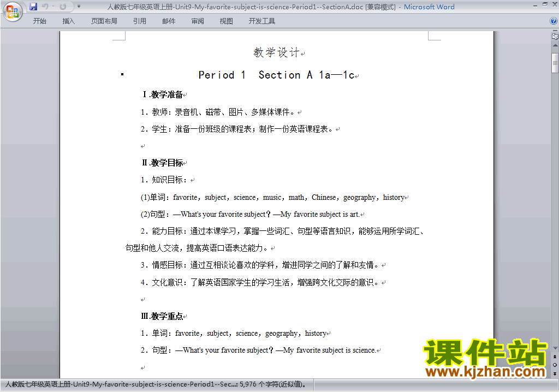Click the line Period 1 Section A 1a—1c

tap(276, 75)
